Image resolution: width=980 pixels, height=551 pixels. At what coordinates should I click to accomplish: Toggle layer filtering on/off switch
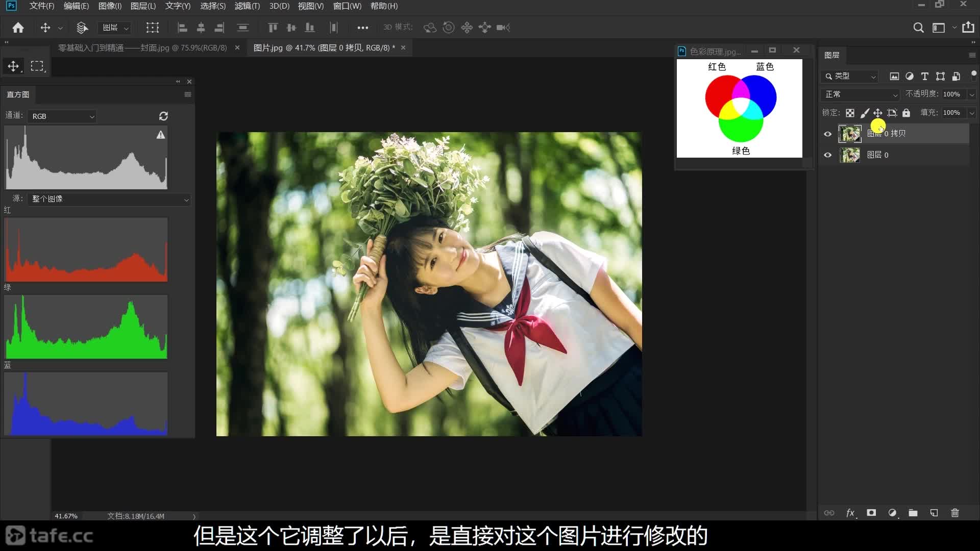click(x=974, y=74)
